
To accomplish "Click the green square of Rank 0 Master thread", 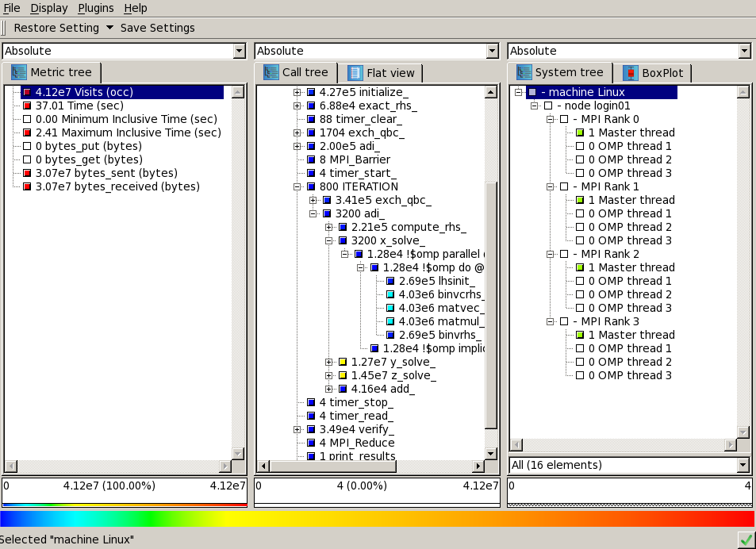I will tap(580, 132).
